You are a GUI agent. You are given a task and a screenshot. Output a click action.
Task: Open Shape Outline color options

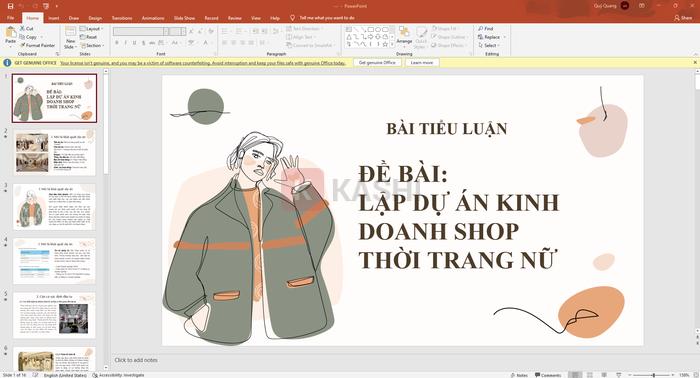pos(449,37)
